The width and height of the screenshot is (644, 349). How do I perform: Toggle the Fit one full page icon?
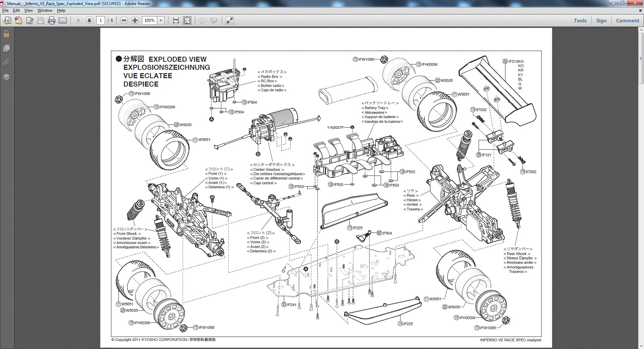(x=187, y=20)
